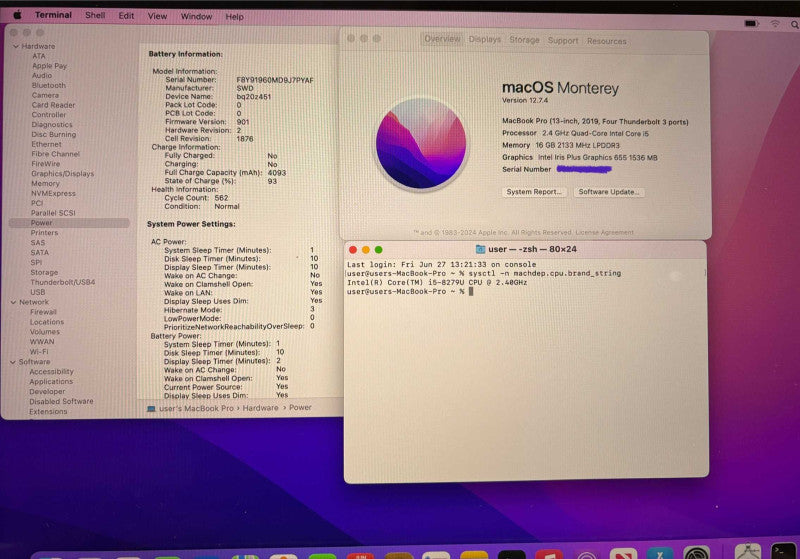Select WWAN under Network
Viewport: 800px width, 559px height.
42,342
